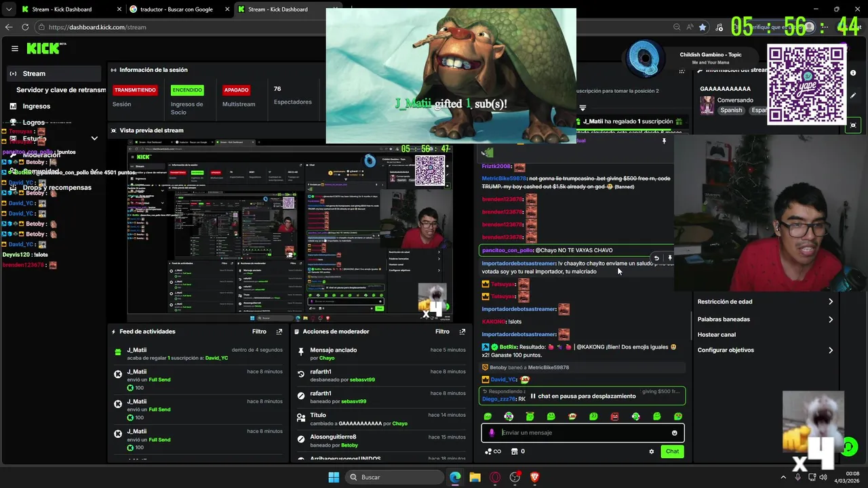Open Filtro in Acciones de moderador
Image resolution: width=868 pixels, height=488 pixels.
(442, 332)
